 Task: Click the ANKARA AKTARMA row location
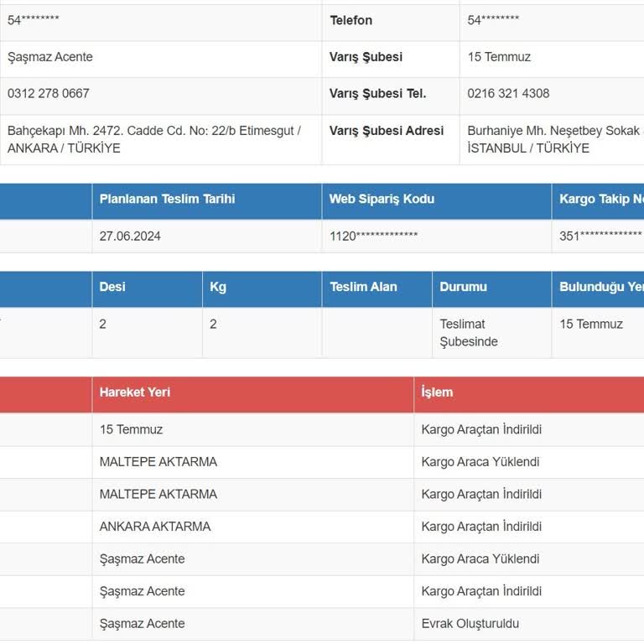[155, 527]
